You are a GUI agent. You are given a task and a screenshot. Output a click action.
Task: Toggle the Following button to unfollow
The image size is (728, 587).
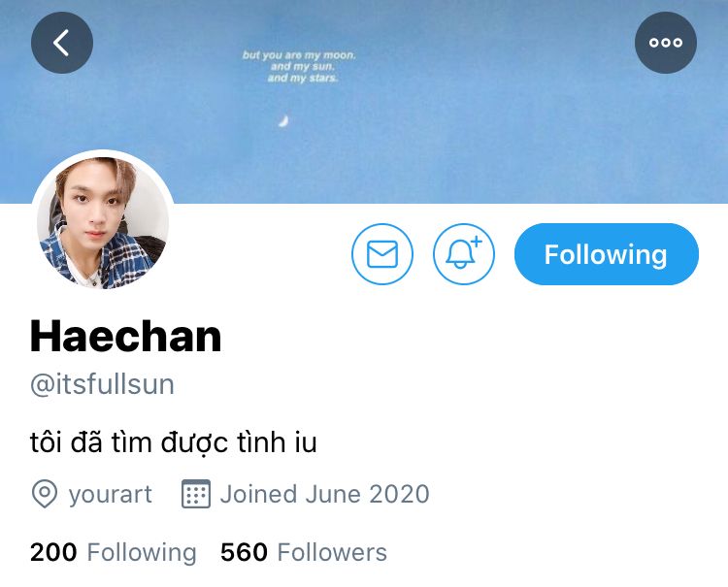606,254
